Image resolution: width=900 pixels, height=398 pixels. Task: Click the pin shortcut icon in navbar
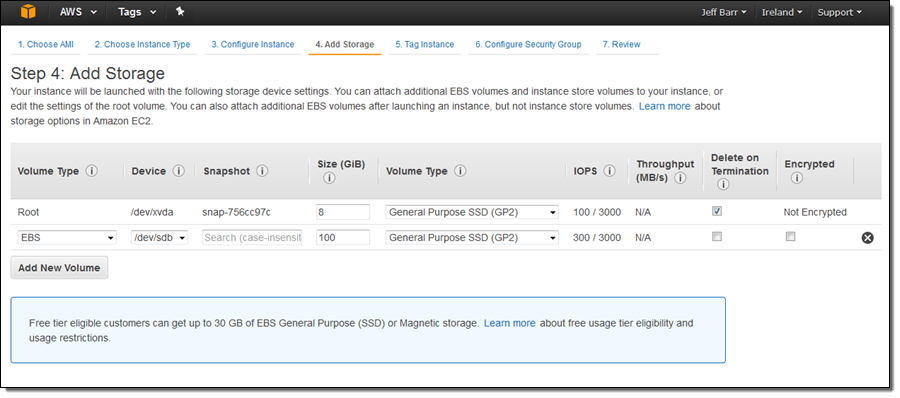pos(180,11)
